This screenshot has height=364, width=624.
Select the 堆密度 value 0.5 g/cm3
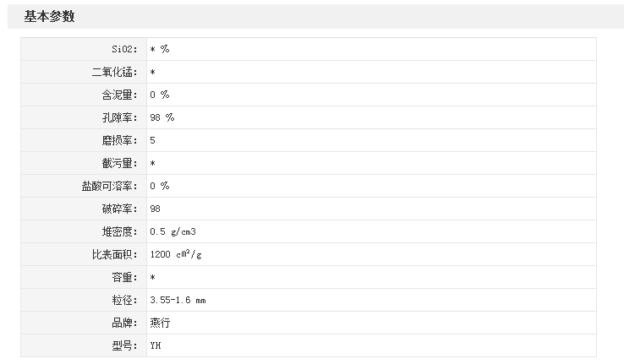[173, 231]
